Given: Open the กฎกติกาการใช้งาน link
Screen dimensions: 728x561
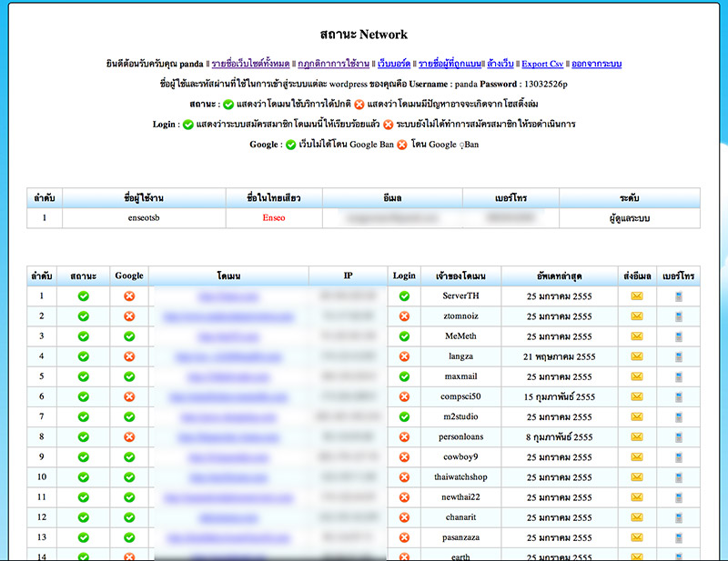Looking at the screenshot, I should click(x=334, y=65).
